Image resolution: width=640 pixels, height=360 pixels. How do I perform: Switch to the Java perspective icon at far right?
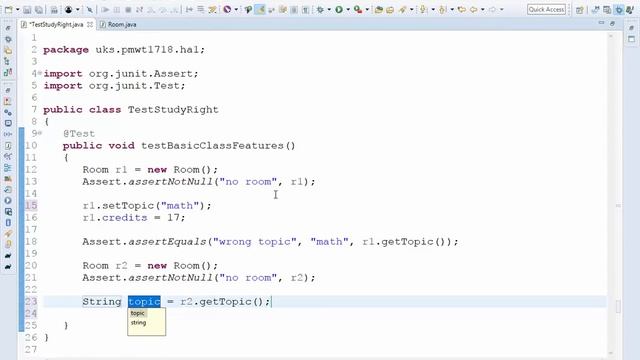coord(630,10)
